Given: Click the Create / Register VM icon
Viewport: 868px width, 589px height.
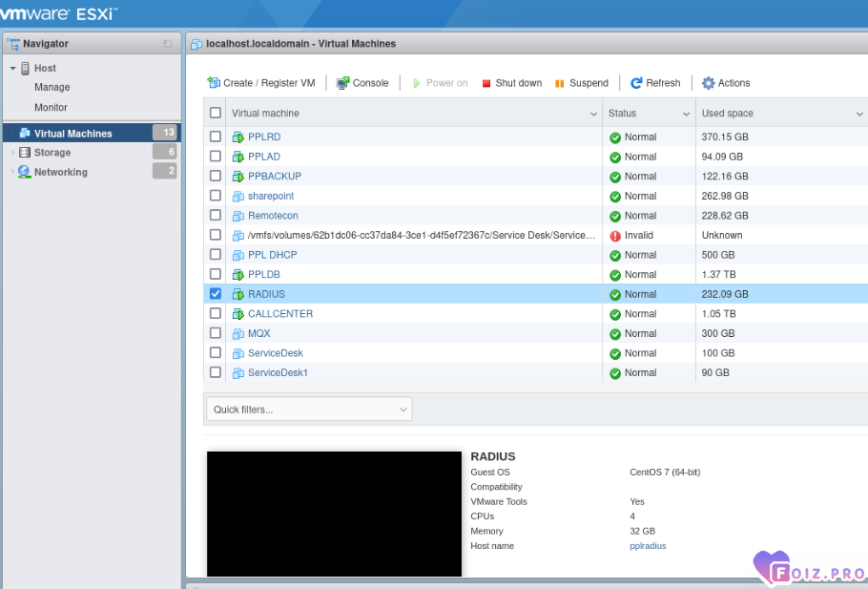Looking at the screenshot, I should (213, 82).
